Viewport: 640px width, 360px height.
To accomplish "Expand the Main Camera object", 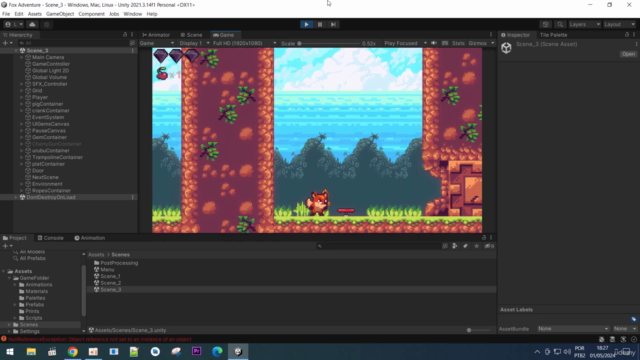I will click(22, 58).
